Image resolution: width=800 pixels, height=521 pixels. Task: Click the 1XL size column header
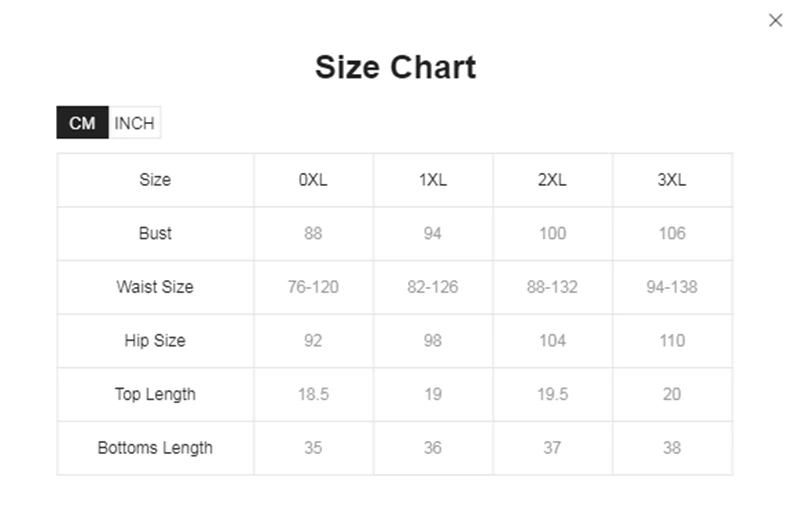point(433,180)
